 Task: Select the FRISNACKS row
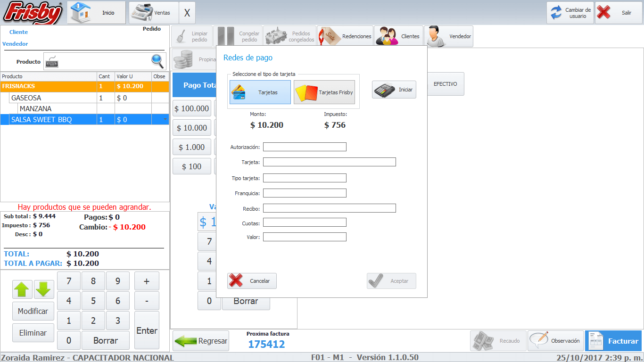[84, 87]
